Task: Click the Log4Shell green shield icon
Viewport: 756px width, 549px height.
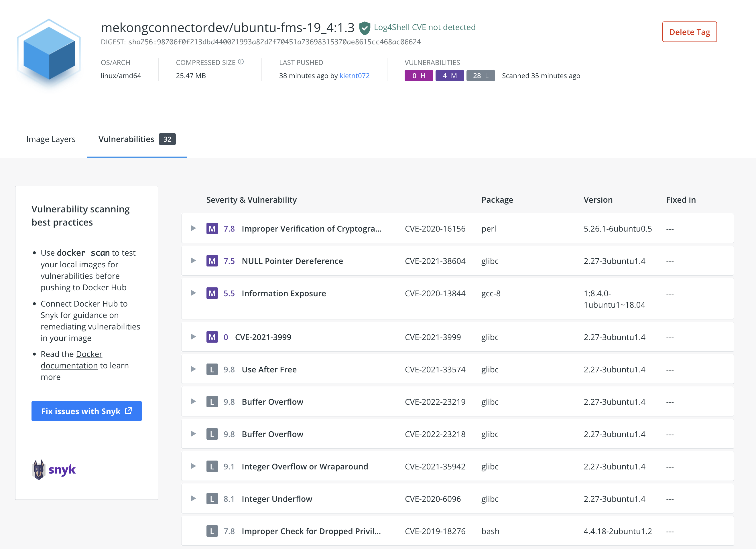Action: tap(365, 28)
